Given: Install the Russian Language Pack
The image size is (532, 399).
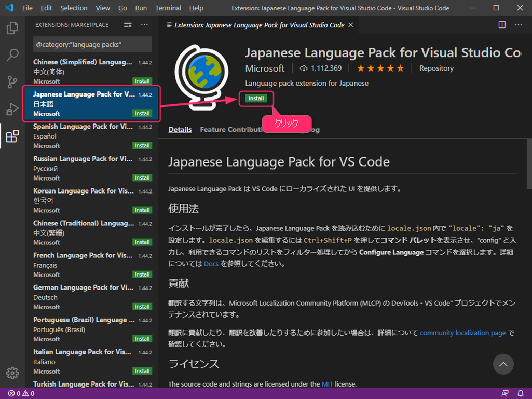Looking at the screenshot, I should [x=142, y=178].
